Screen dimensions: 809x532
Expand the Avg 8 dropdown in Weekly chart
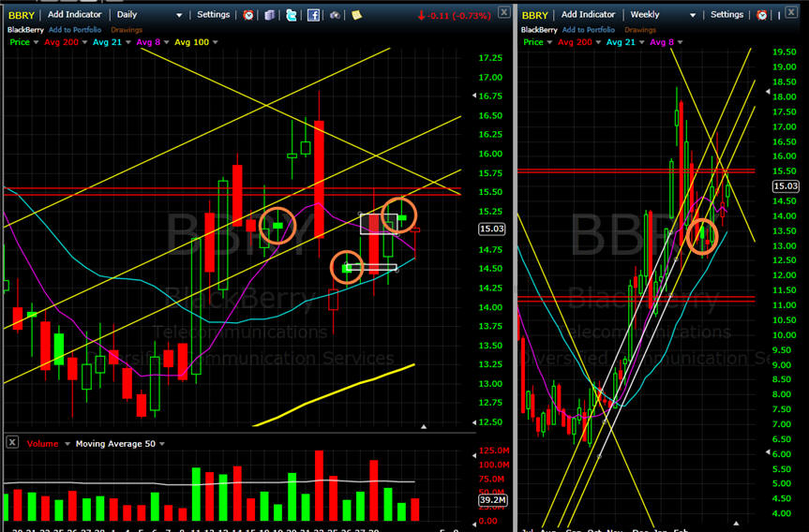680,42
